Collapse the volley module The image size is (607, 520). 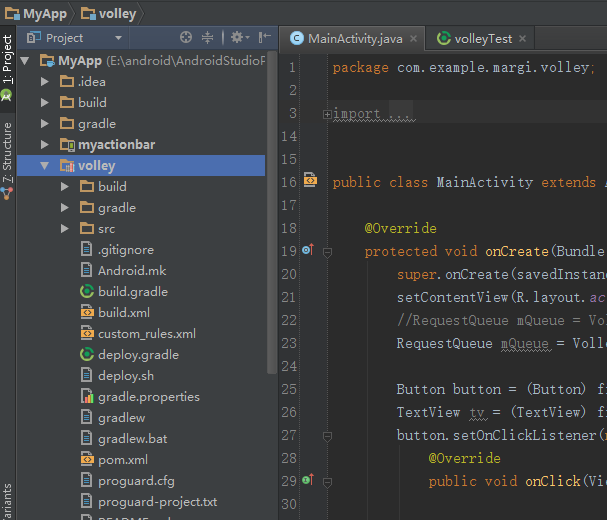(x=45, y=166)
